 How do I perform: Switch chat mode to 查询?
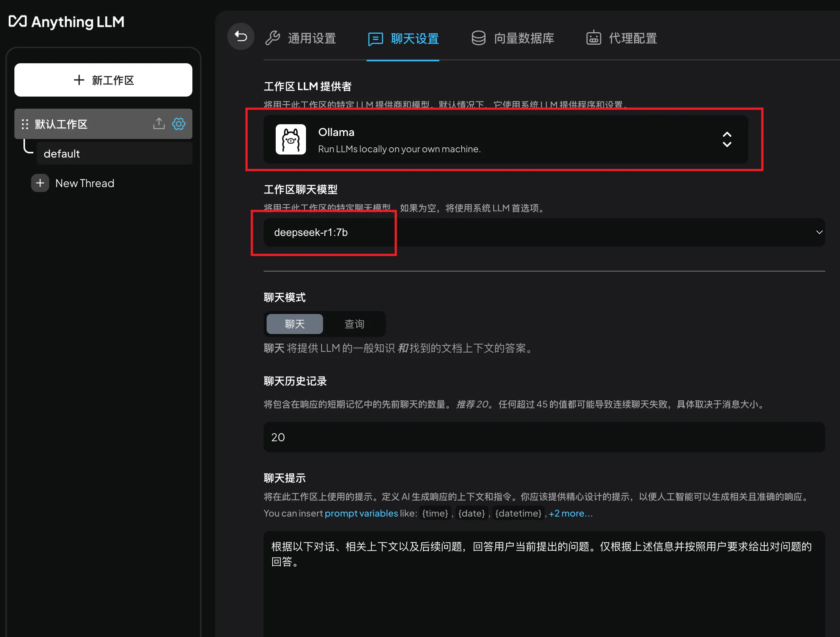(354, 324)
